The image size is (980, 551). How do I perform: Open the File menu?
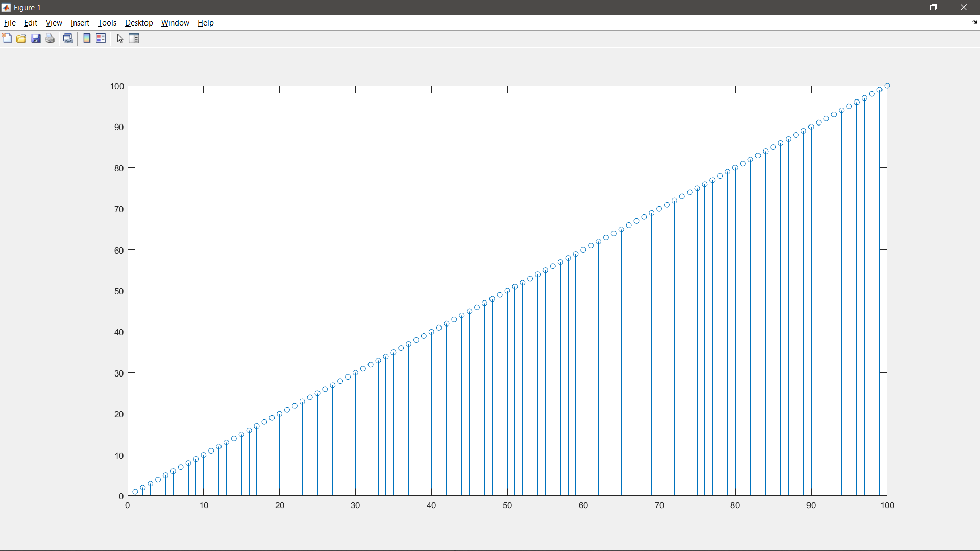pyautogui.click(x=9, y=22)
